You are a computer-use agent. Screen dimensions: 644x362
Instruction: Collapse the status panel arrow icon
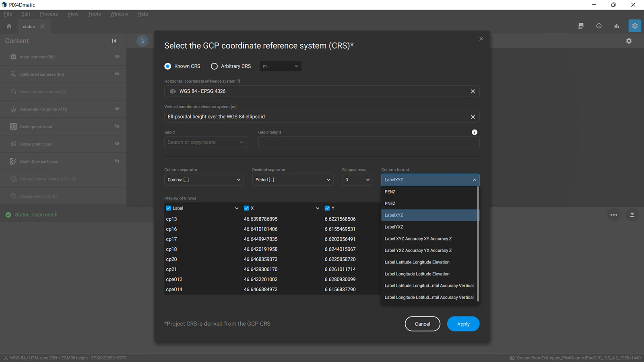(x=632, y=215)
